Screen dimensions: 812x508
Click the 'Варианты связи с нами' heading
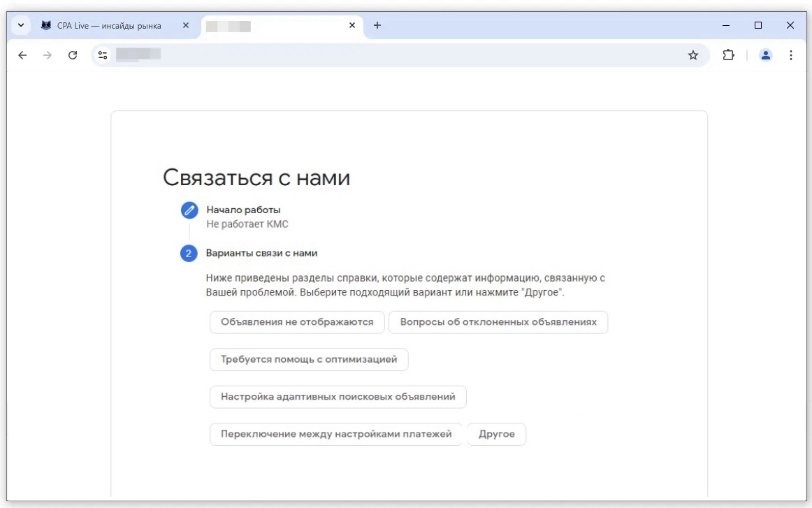tap(261, 253)
